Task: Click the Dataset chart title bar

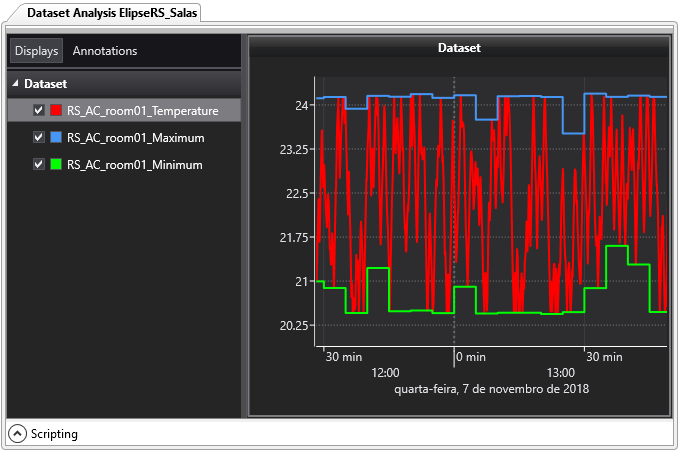Action: (x=459, y=48)
